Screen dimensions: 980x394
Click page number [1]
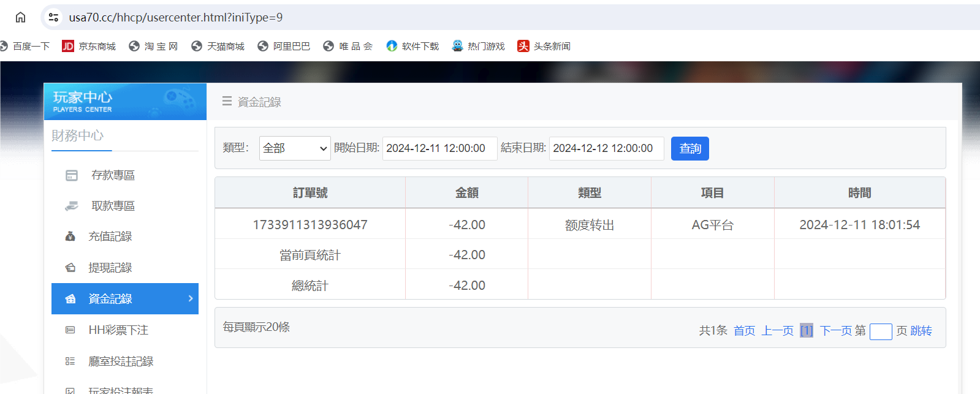point(807,331)
